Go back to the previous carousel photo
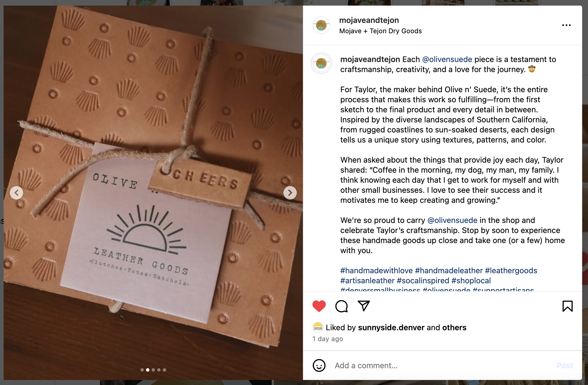The image size is (588, 385). click(16, 193)
